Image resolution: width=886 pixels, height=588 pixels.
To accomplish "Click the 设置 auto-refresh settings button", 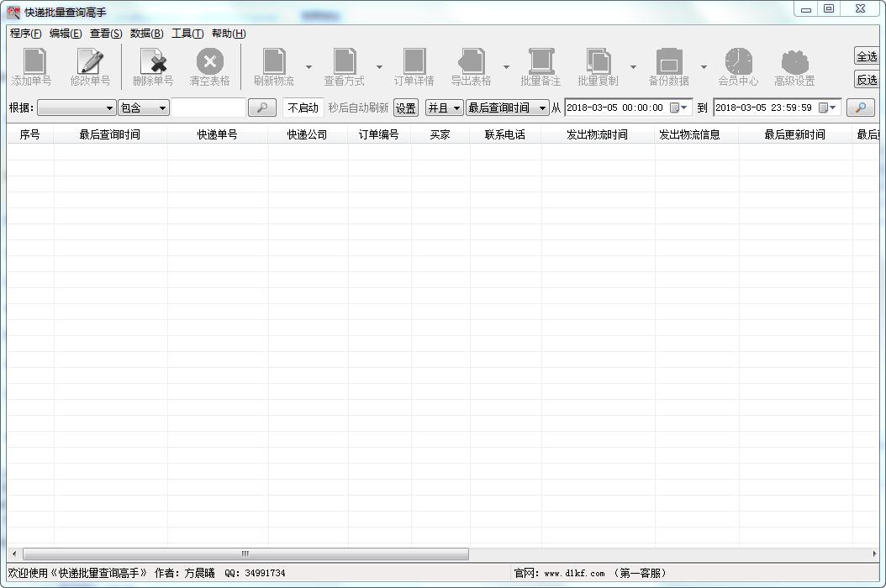I will point(406,108).
